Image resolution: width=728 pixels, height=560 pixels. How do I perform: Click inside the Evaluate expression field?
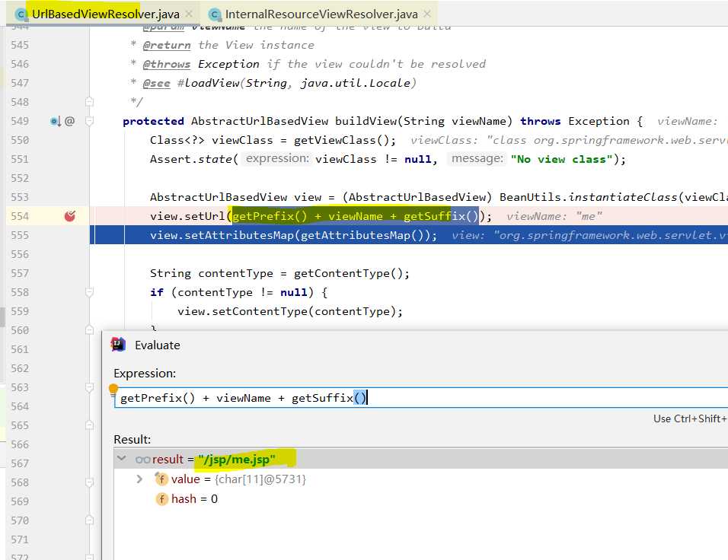click(x=420, y=398)
